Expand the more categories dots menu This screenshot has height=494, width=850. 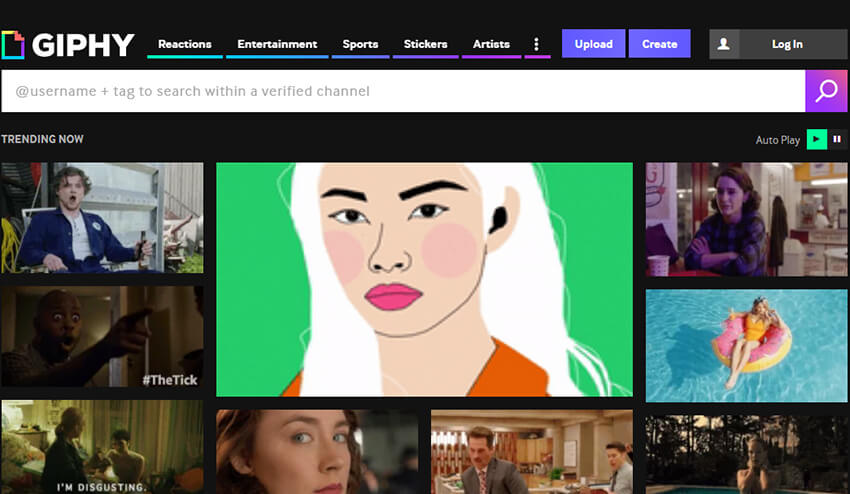click(x=537, y=44)
